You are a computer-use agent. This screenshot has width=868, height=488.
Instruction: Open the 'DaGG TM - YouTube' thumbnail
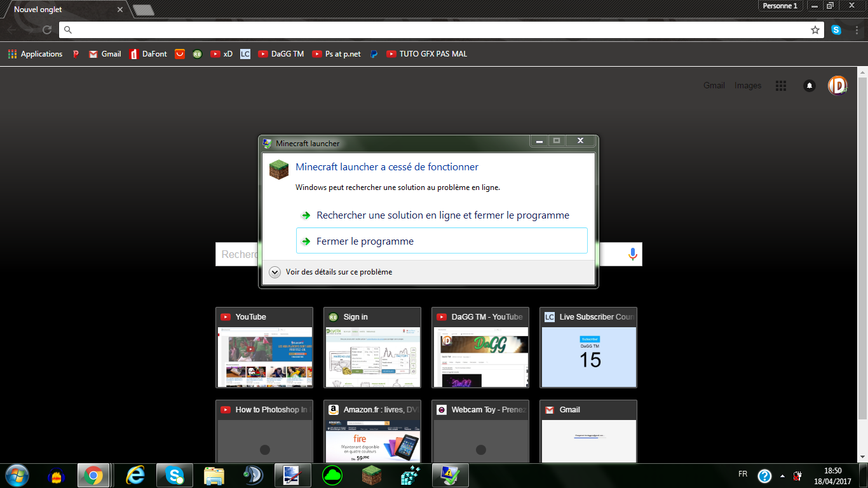(480, 348)
